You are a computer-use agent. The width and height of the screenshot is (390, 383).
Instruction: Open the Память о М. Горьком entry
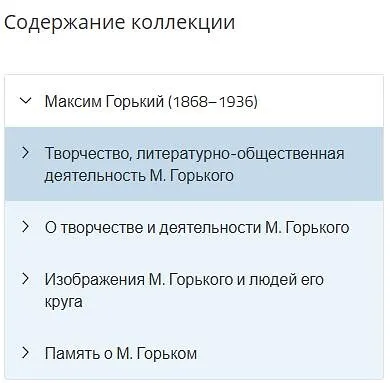121,354
